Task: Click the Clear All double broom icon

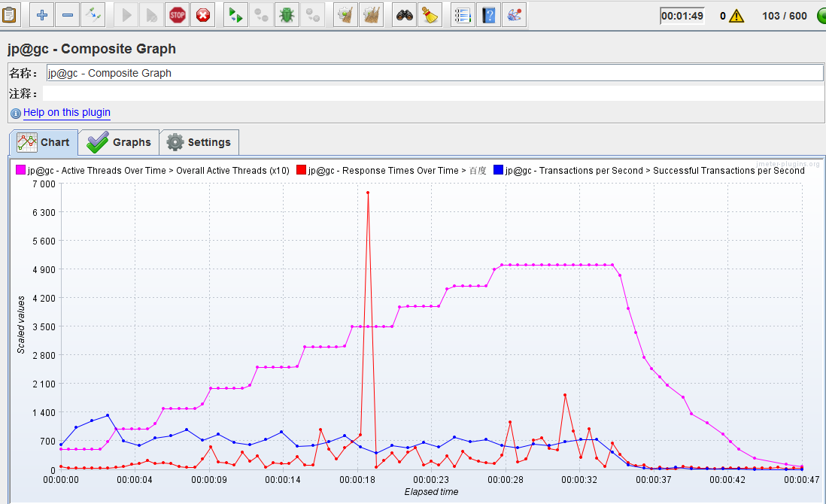Action: pyautogui.click(x=372, y=15)
